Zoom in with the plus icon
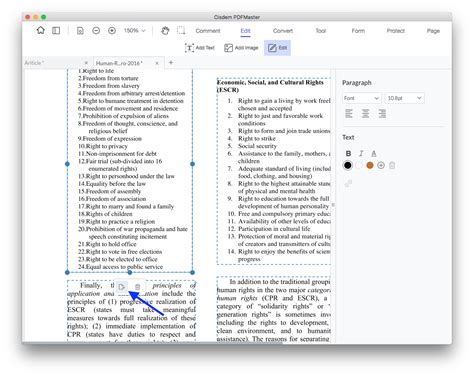474x376 pixels. pos(112,31)
